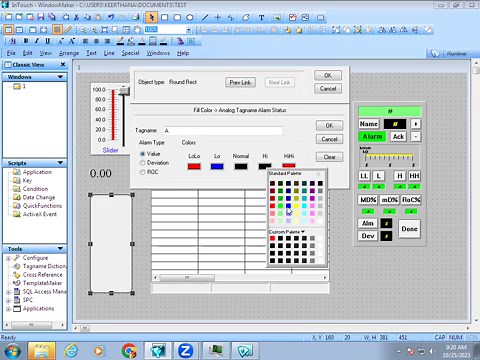The height and width of the screenshot is (360, 480).
Task: Open the File menu
Action: [x=11, y=53]
